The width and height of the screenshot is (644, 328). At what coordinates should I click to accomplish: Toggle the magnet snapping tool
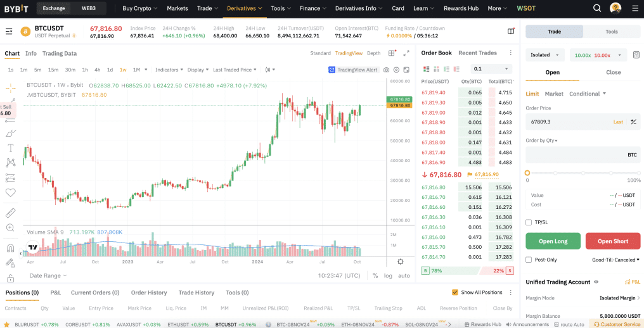click(10, 248)
